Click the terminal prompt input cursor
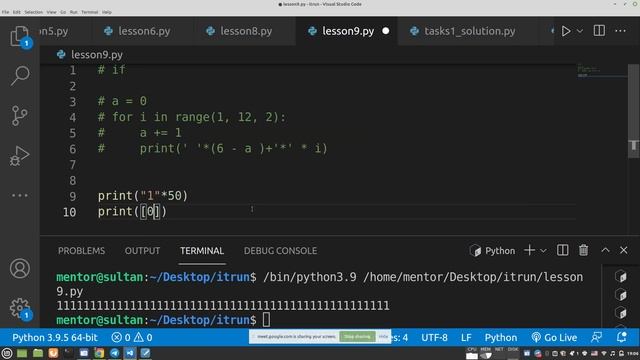Image resolution: width=640 pixels, height=360 pixels. [266, 320]
